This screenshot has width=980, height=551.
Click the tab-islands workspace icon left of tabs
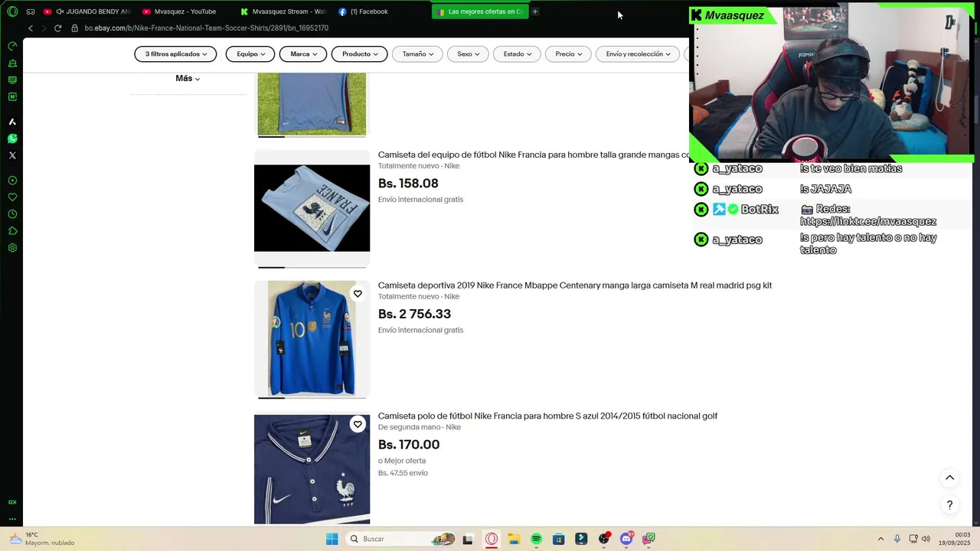(x=30, y=11)
